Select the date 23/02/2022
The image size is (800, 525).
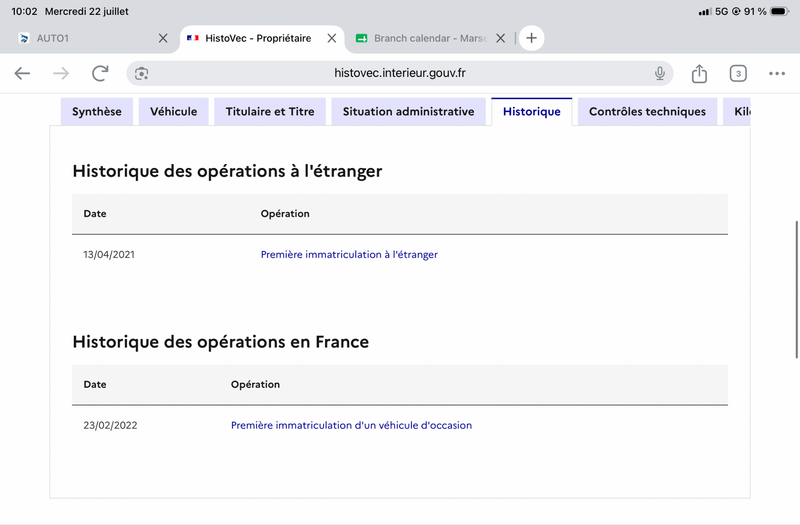pos(110,426)
